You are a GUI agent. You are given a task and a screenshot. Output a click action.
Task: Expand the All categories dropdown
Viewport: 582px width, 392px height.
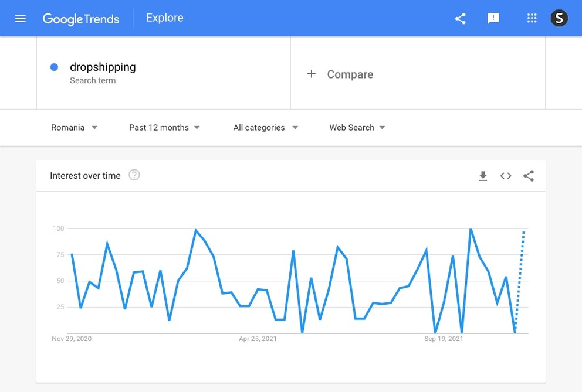265,128
